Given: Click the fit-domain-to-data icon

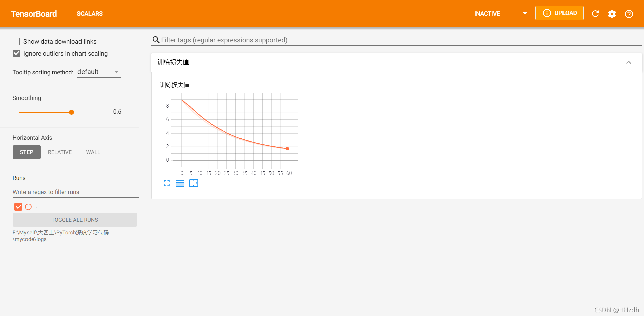Looking at the screenshot, I should point(194,183).
